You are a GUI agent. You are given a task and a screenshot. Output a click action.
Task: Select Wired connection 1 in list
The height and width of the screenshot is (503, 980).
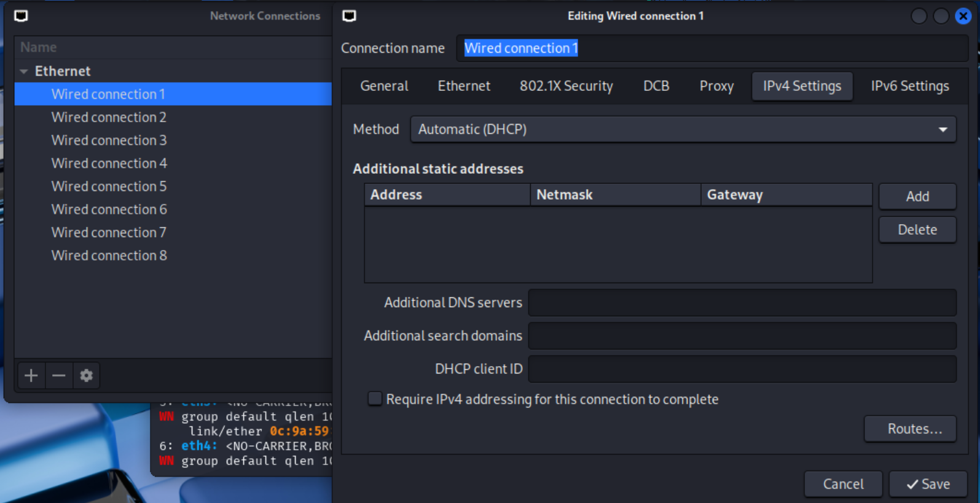coord(173,94)
